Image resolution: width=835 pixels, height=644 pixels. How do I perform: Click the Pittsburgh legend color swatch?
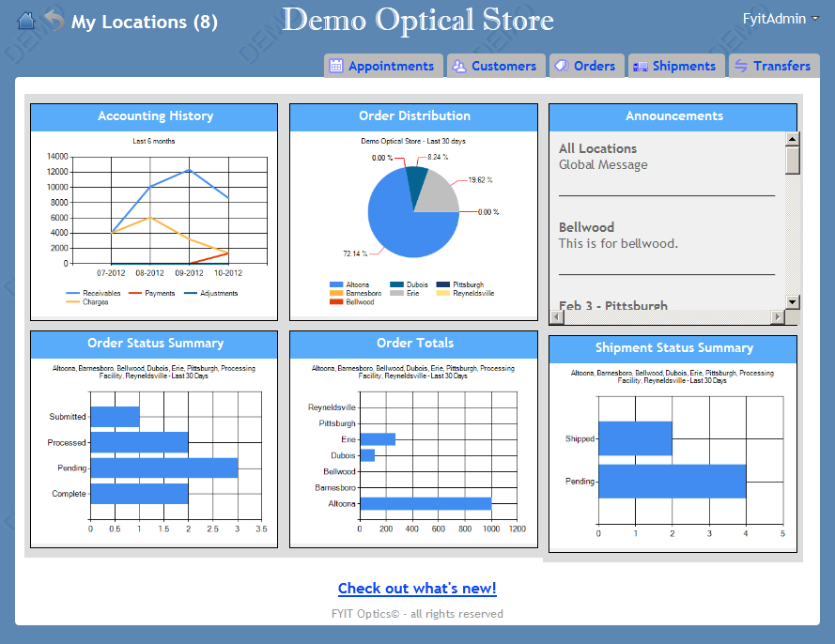443,284
